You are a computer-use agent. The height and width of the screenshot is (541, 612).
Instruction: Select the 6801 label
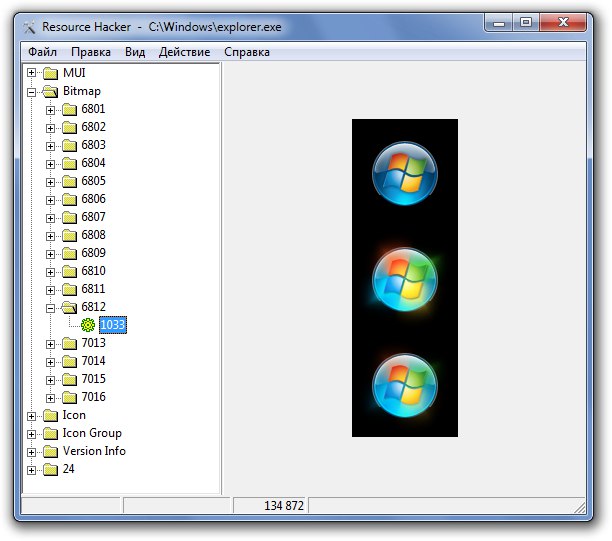point(93,109)
